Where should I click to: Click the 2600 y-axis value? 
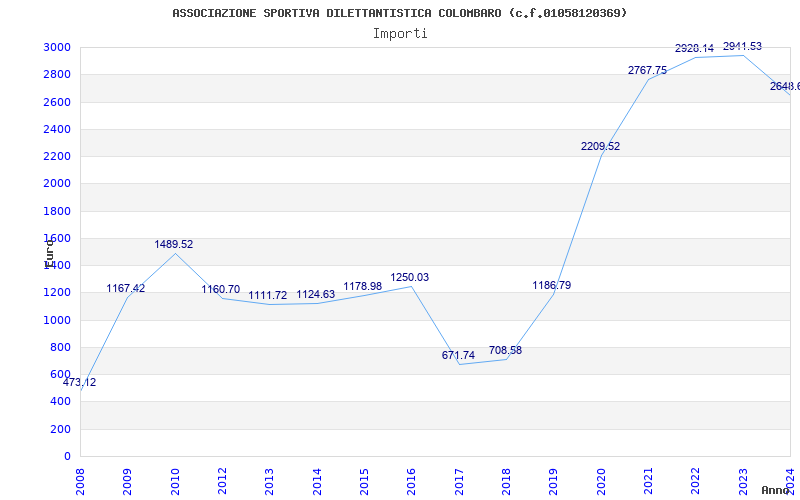[x=57, y=102]
